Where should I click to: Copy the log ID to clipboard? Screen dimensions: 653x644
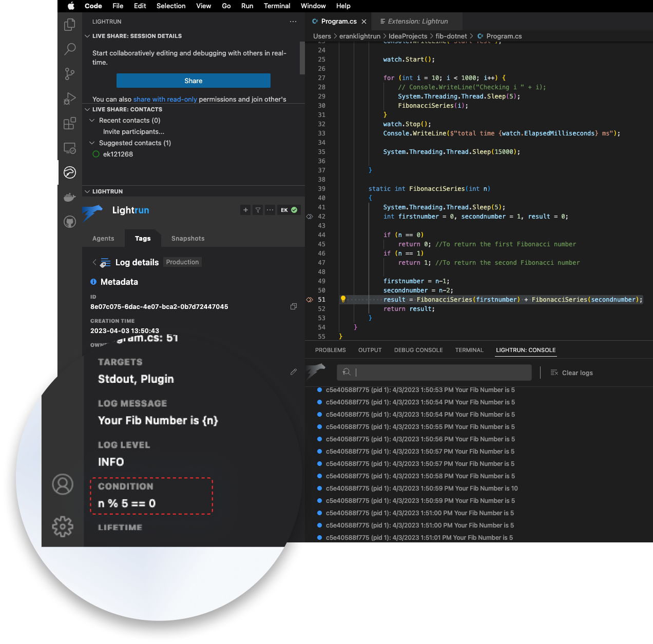[294, 306]
